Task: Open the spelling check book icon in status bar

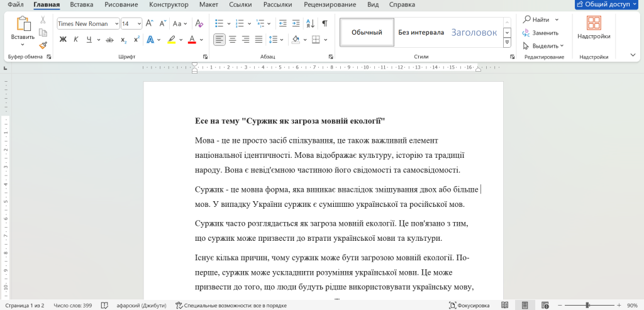Action: pos(105,306)
